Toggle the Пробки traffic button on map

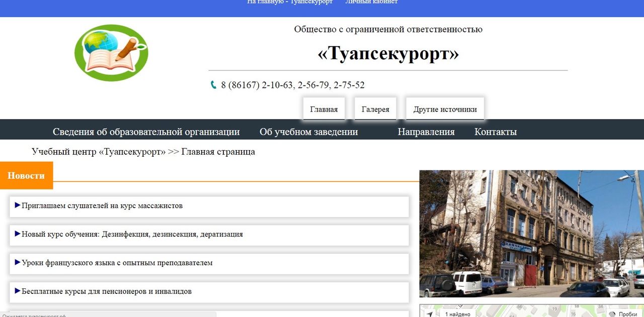click(x=623, y=314)
